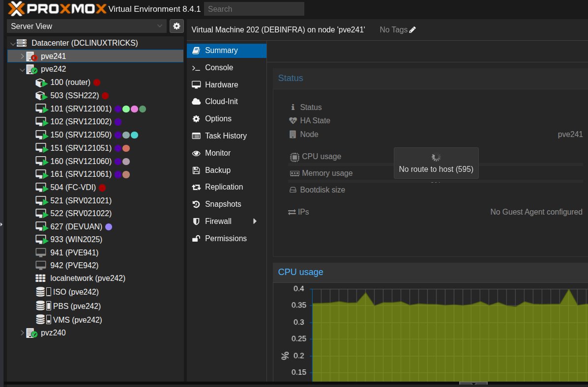The width and height of the screenshot is (588, 387).
Task: Collapse the pve242 node
Action: 22,69
